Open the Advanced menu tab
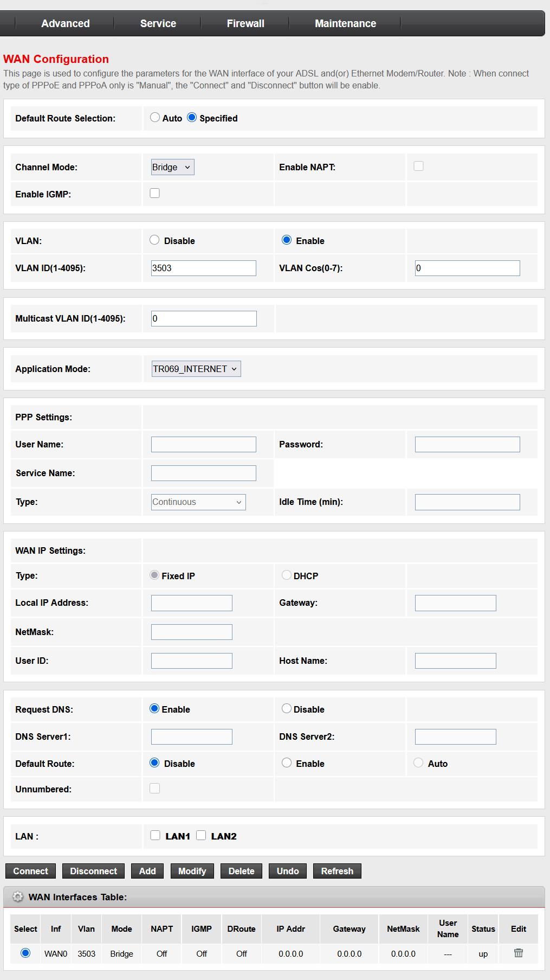Screen dimensions: 550x980 66,23
